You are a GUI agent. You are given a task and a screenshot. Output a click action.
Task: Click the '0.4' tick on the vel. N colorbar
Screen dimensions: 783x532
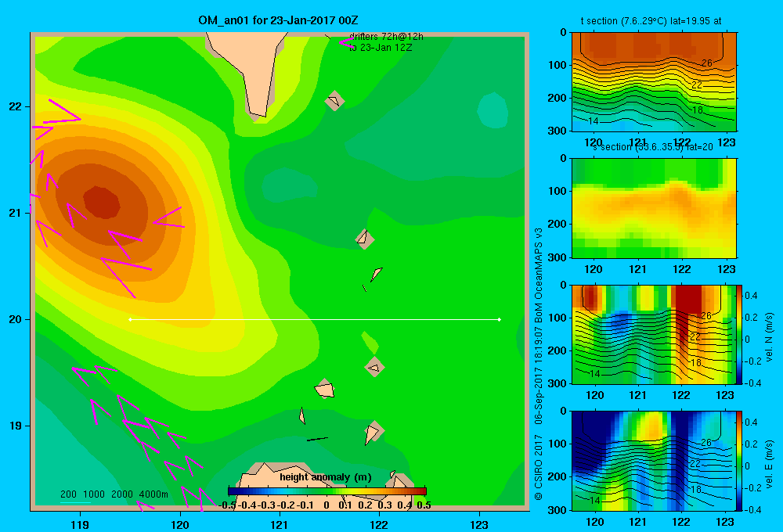751,296
